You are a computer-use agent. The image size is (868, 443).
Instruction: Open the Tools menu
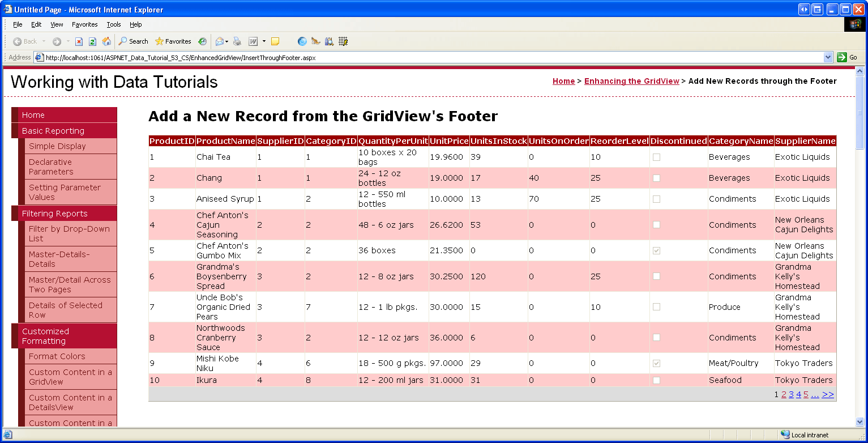point(114,24)
